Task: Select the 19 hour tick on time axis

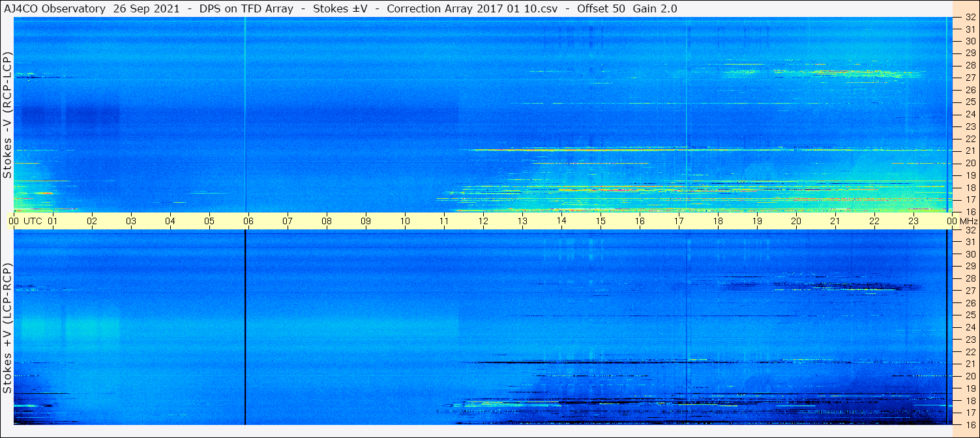Action: click(x=757, y=221)
